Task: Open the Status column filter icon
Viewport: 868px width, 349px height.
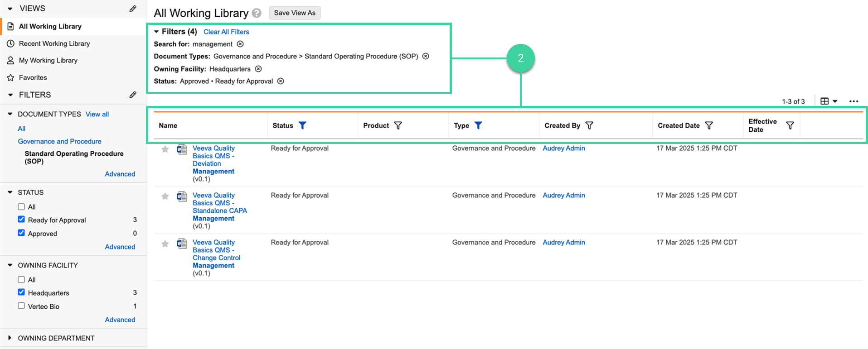Action: (x=302, y=125)
